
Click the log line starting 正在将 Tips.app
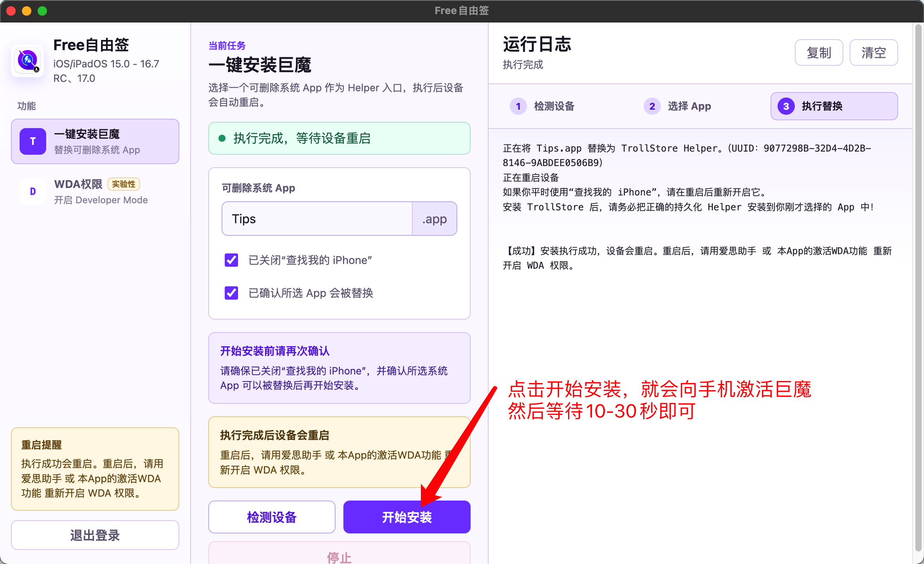687,155
